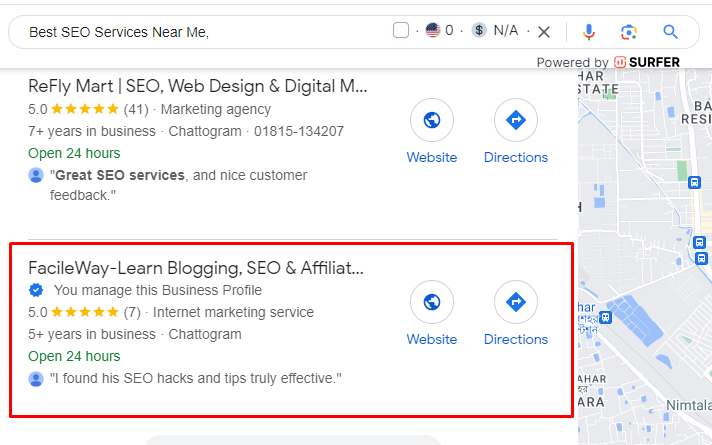Viewport: 712px width, 445px height.
Task: Click the dollar sign CPC icon
Action: click(x=479, y=30)
